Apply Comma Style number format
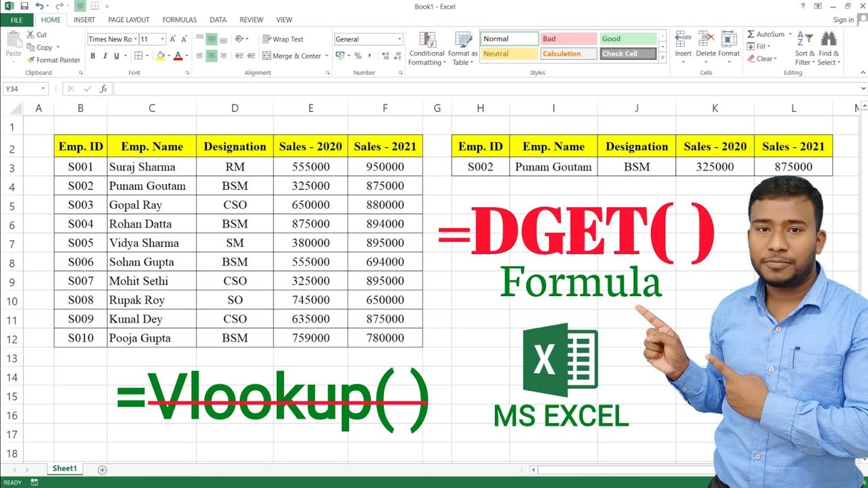Image resolution: width=868 pixels, height=488 pixels. coord(370,56)
